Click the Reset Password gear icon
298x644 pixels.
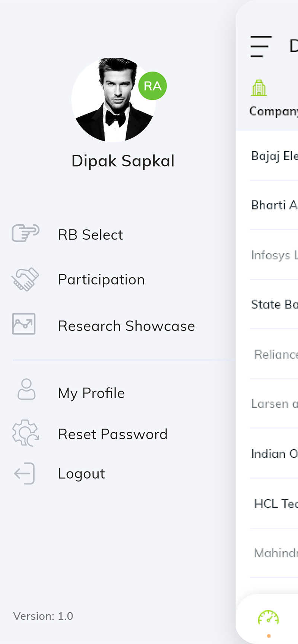[x=25, y=433]
